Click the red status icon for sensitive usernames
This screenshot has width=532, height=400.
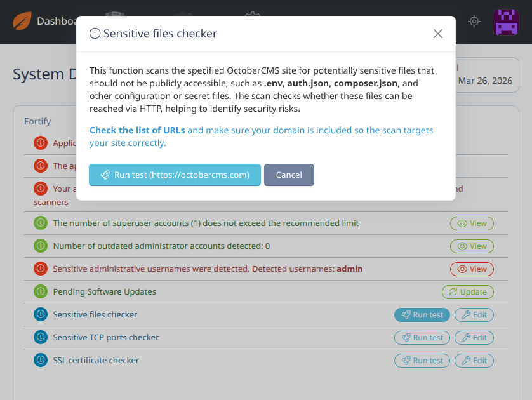click(x=41, y=269)
